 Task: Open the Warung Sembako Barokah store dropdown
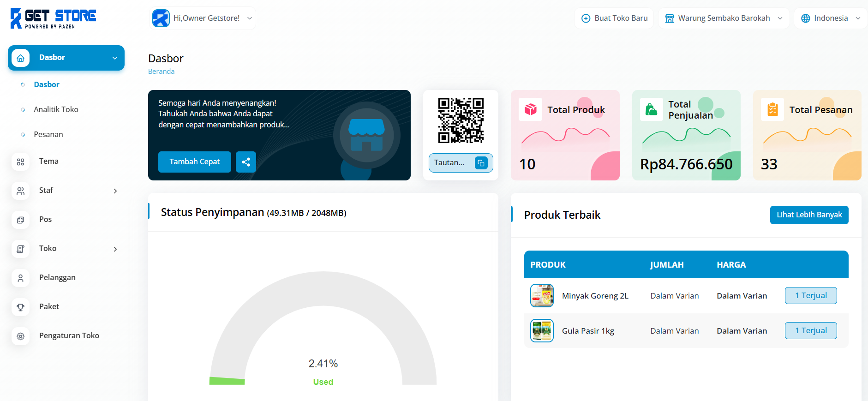coord(724,18)
